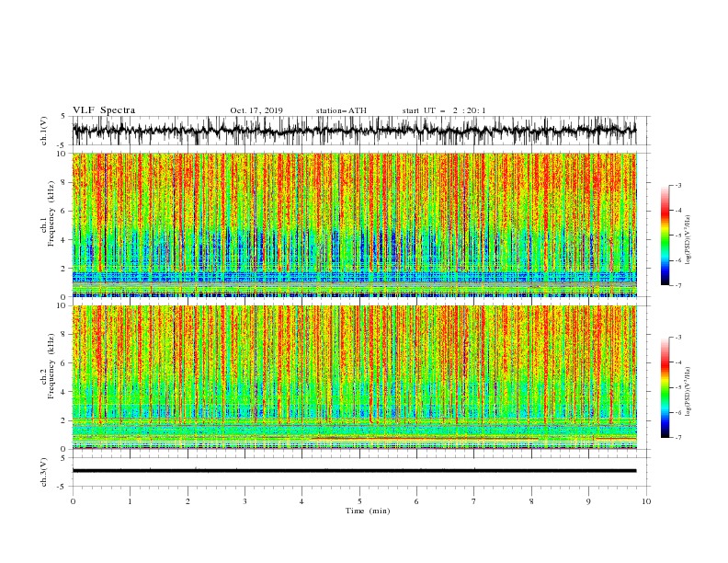This screenshot has height=563, width=728.
Task: Click the "6" tick on the Time axis
Action: (x=416, y=501)
